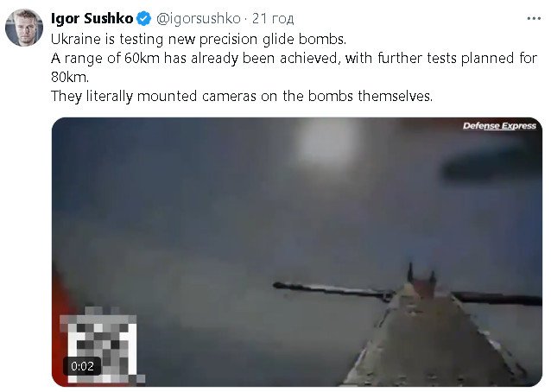The image size is (551, 392).
Task: Click the 'A range of 60km' sentence
Action: click(294, 59)
